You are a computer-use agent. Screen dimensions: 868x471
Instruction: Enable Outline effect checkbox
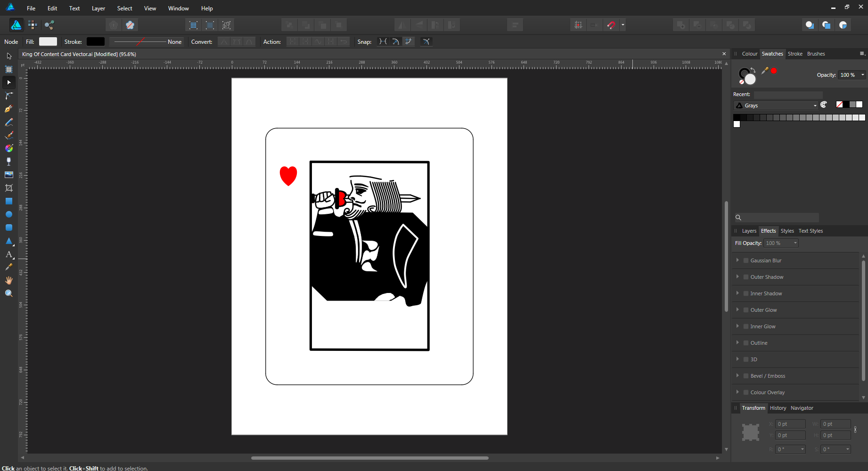pyautogui.click(x=746, y=343)
